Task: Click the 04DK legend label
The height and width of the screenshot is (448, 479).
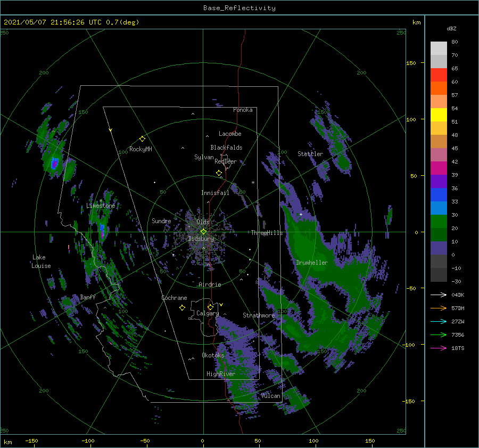Action: [x=458, y=295]
